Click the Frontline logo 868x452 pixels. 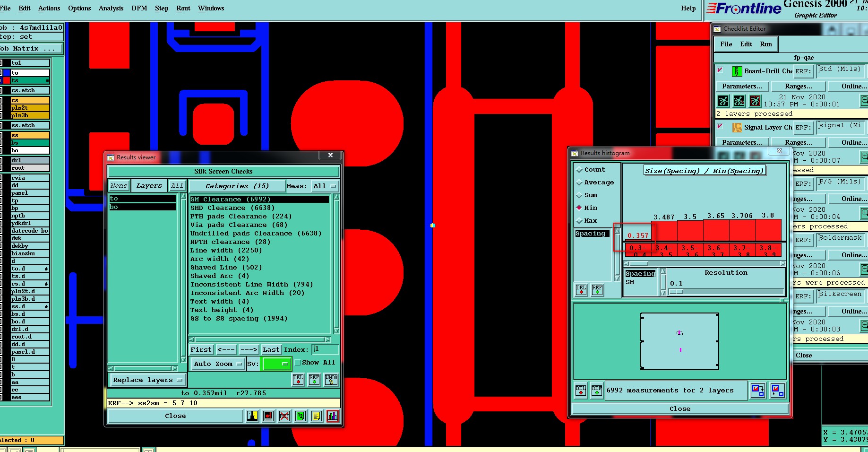point(744,9)
